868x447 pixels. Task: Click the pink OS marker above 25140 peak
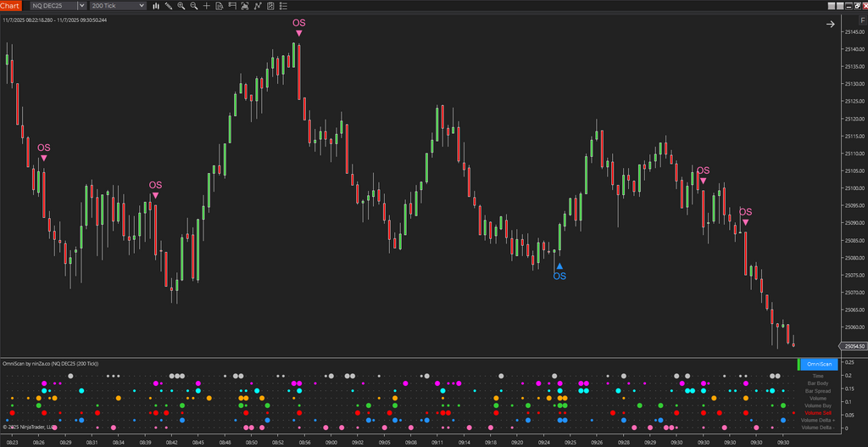(299, 27)
